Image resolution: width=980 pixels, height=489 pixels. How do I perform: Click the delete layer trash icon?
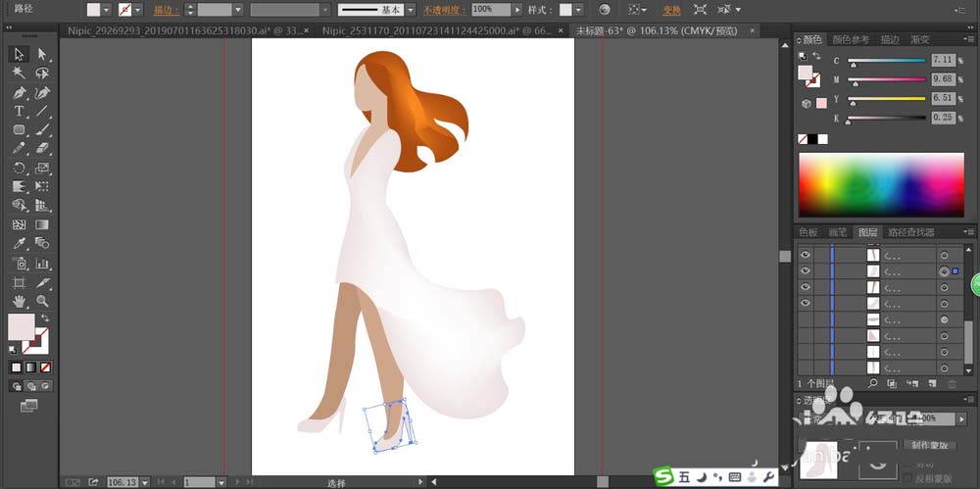point(951,383)
